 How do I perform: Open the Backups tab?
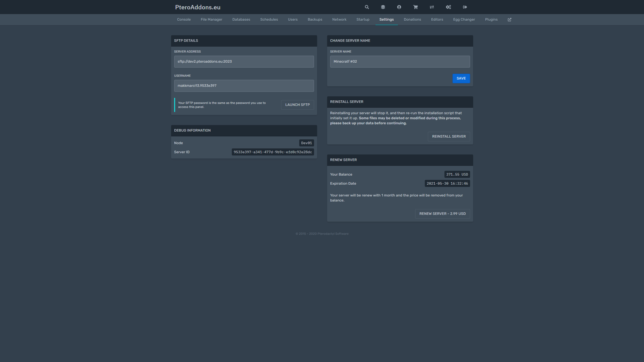(315, 20)
